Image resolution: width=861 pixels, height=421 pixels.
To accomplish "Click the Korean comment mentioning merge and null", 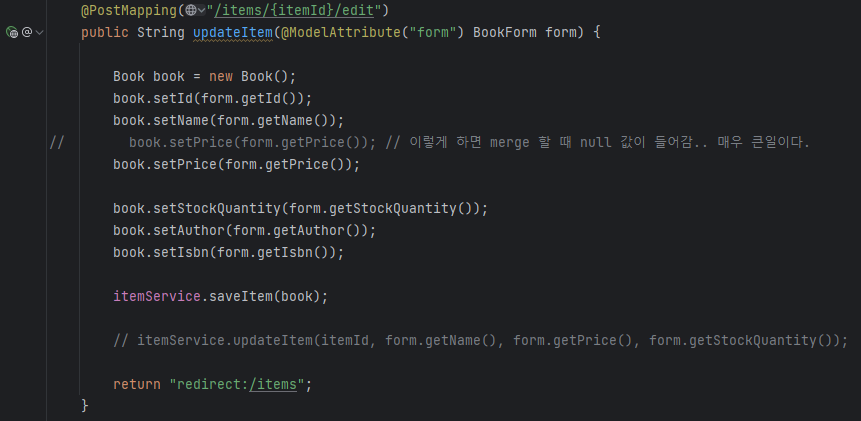I will click(597, 143).
